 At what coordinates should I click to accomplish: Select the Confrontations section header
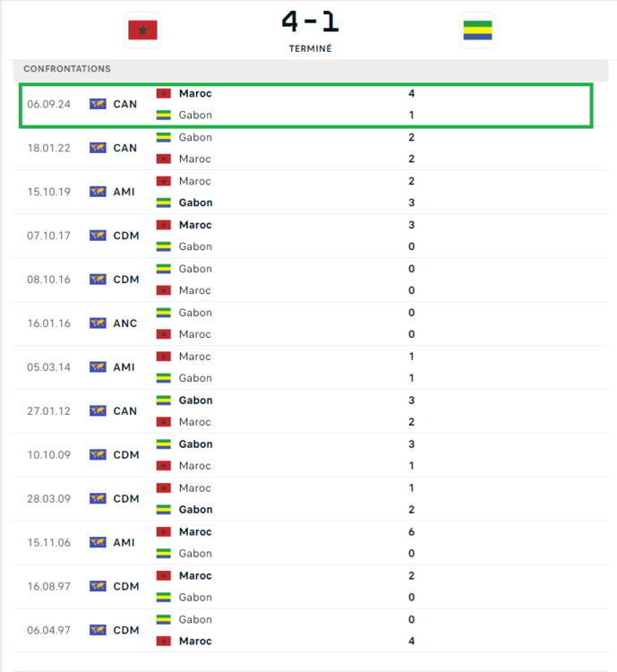67,69
